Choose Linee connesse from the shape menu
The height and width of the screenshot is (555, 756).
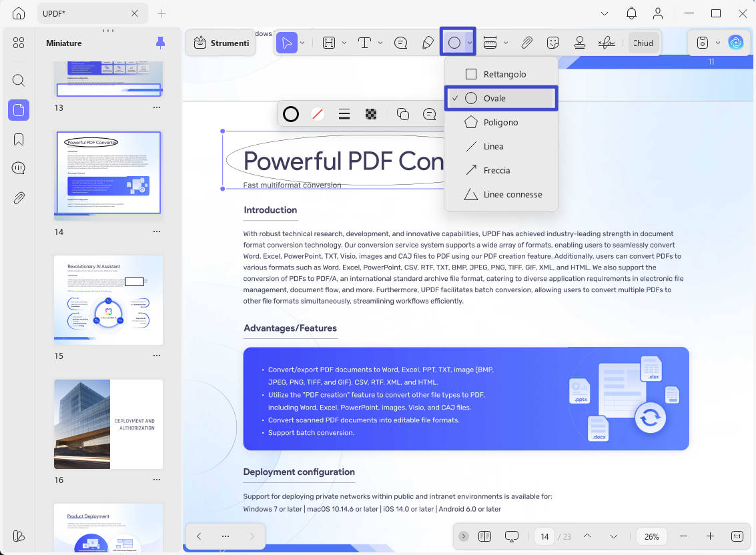[x=500, y=194]
